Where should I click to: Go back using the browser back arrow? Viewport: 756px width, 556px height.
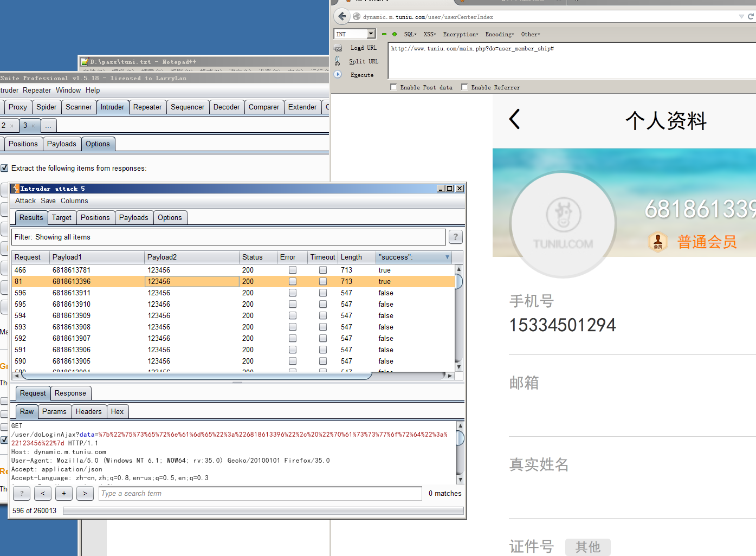coord(341,16)
